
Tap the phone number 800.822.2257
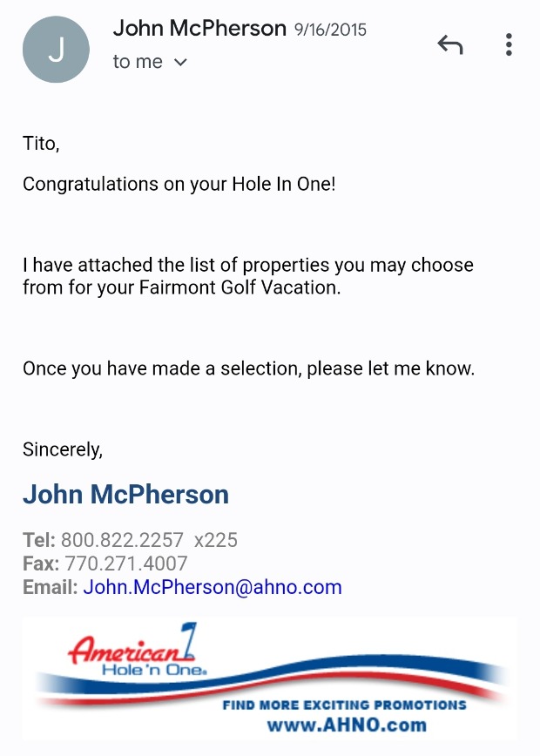(x=122, y=540)
